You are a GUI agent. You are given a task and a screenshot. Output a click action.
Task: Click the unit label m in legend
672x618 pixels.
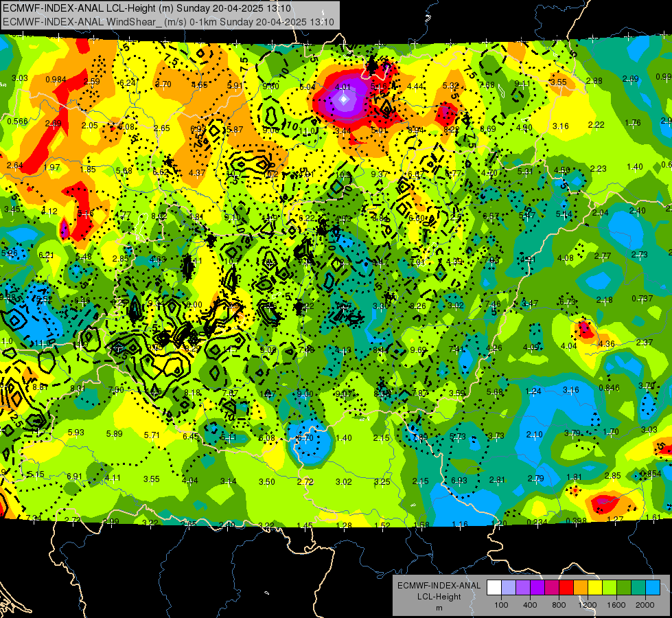[439, 608]
